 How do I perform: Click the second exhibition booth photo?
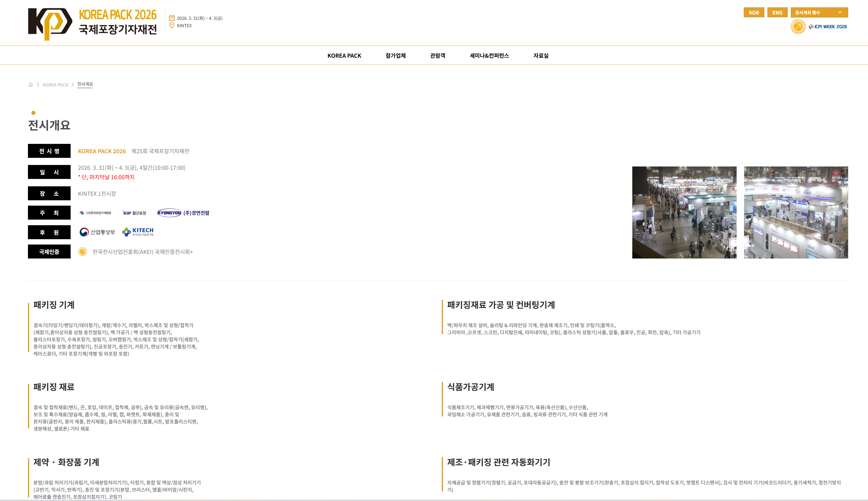click(796, 212)
